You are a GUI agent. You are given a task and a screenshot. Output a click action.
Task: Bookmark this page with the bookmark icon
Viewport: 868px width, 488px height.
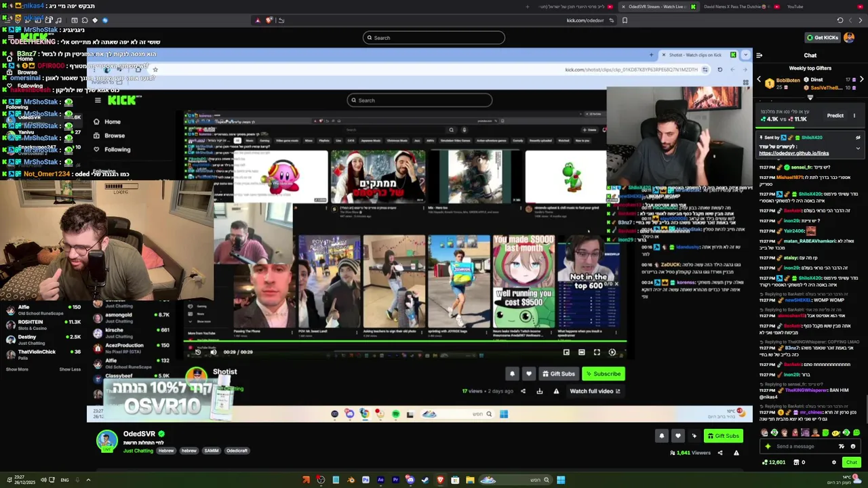click(625, 20)
